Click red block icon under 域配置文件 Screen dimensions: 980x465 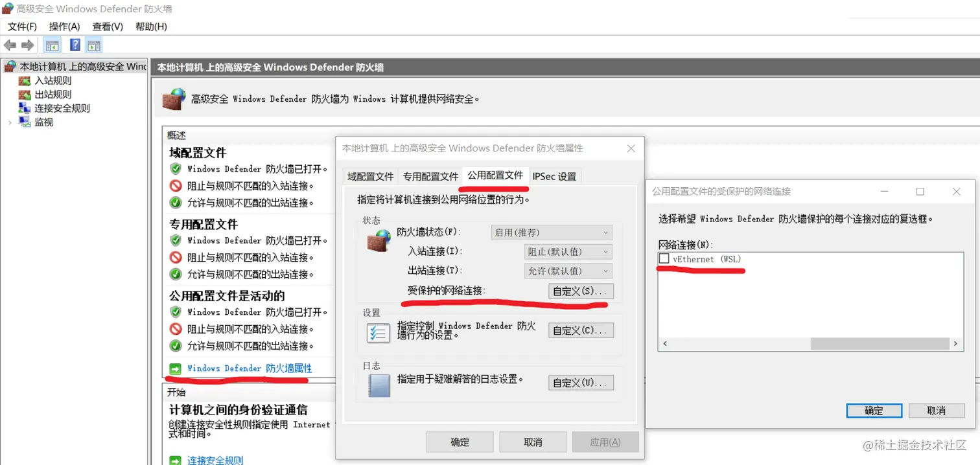[x=175, y=186]
